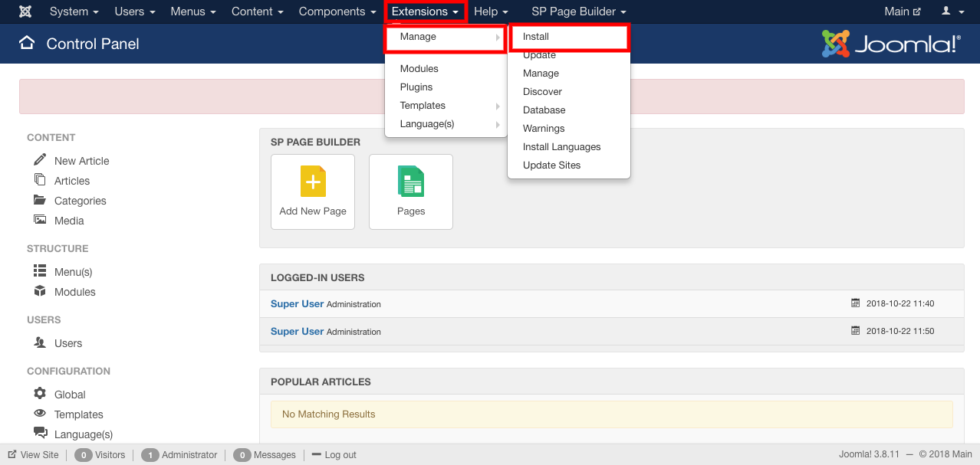The height and width of the screenshot is (465, 980).
Task: Click the first Super User link
Action: coord(297,303)
